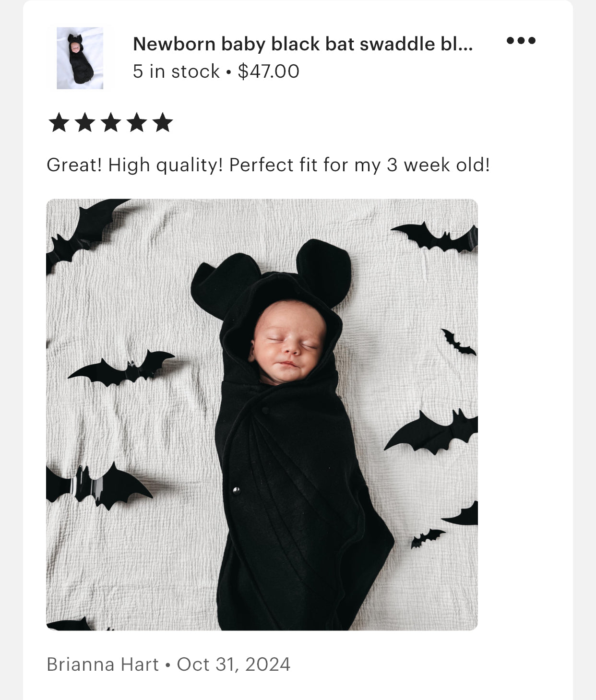The width and height of the screenshot is (596, 700).
Task: Click the smallest bat near the swaddle's bottom right
Action: click(x=427, y=536)
